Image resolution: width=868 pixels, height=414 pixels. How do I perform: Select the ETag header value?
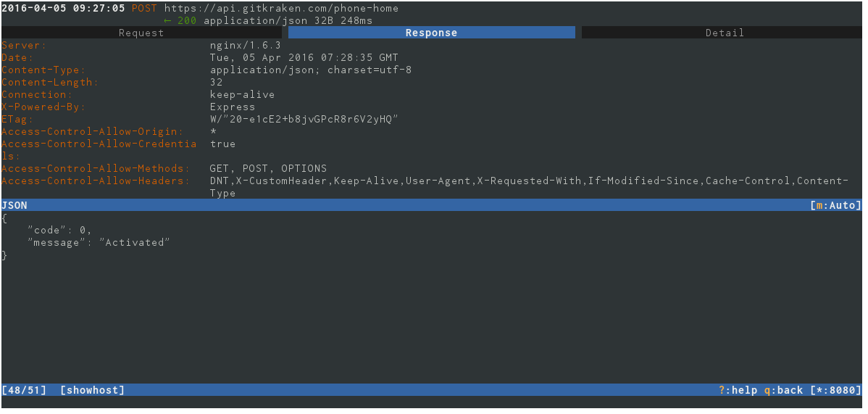(x=304, y=119)
